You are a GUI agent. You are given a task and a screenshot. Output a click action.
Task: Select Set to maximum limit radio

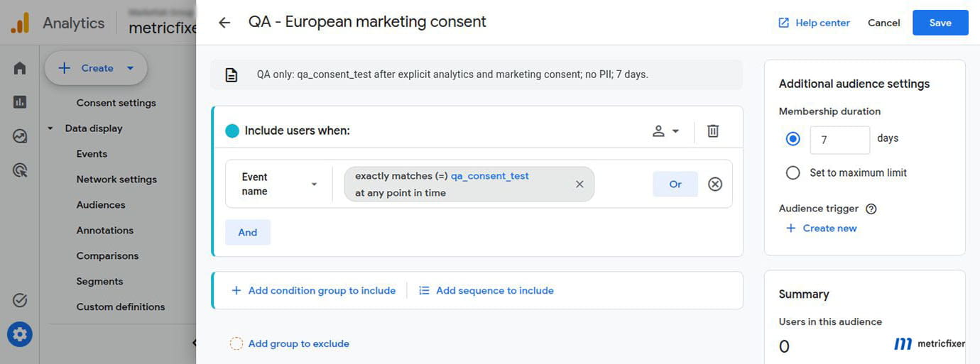point(793,173)
